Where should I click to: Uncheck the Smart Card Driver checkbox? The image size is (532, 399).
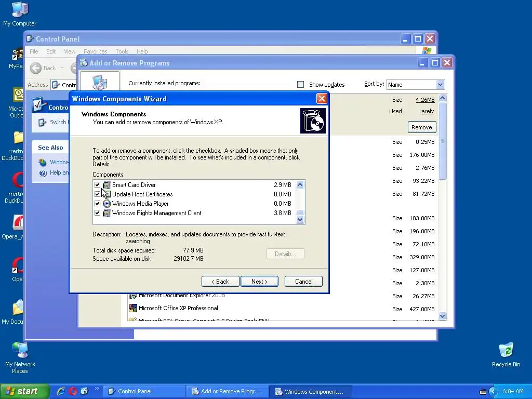tap(97, 185)
